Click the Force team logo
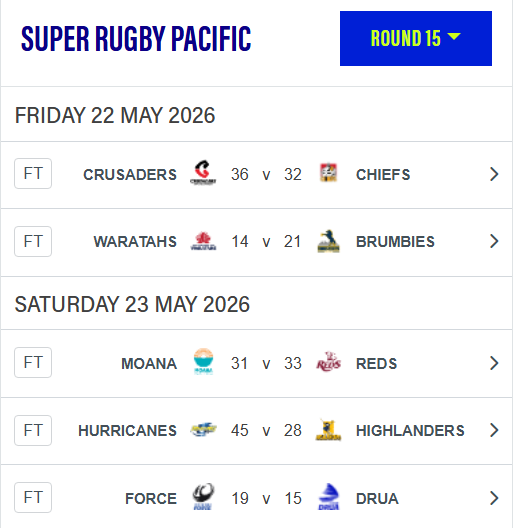 coord(203,497)
